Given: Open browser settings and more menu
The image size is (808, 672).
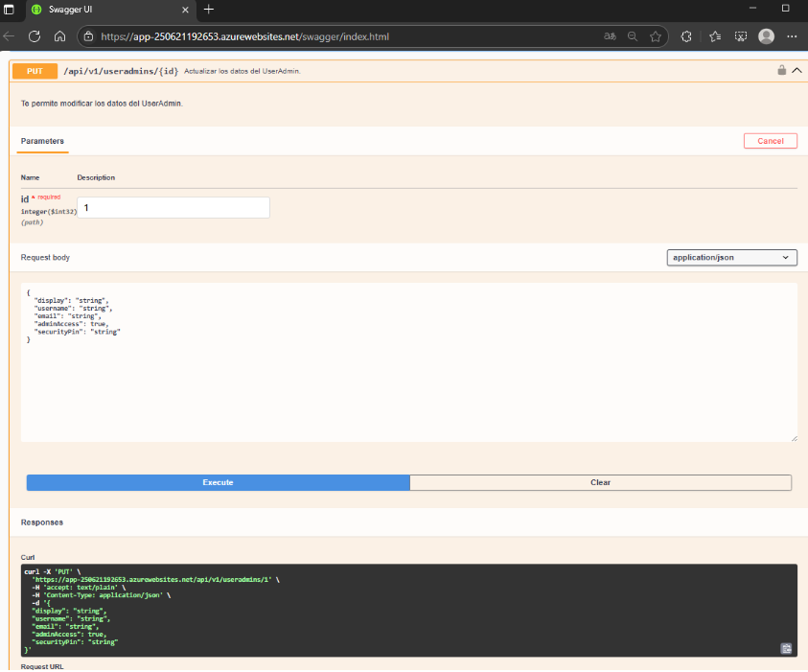Looking at the screenshot, I should pyautogui.click(x=792, y=36).
